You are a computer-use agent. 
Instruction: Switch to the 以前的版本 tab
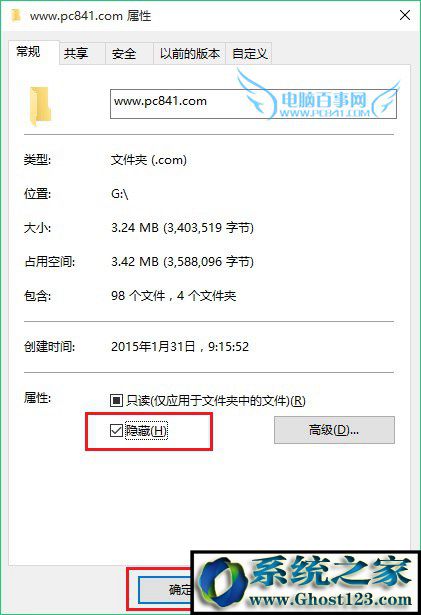[189, 53]
